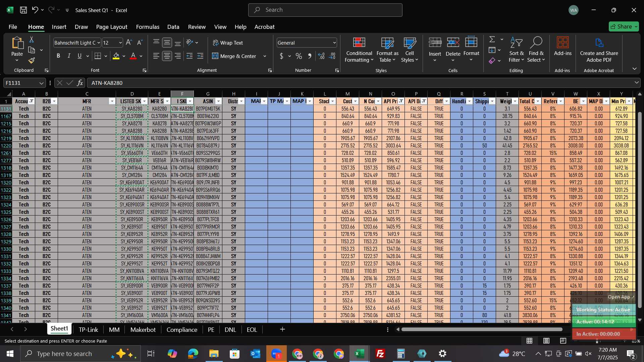Screen dimensions: 644x362
Task: Apply the yellow Fill Color swatch
Action: click(x=116, y=56)
